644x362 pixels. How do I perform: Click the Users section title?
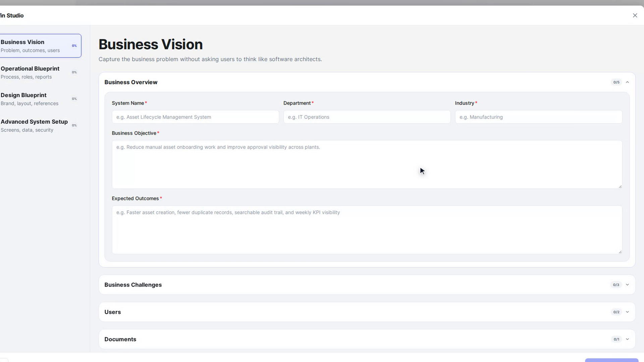[112, 312]
